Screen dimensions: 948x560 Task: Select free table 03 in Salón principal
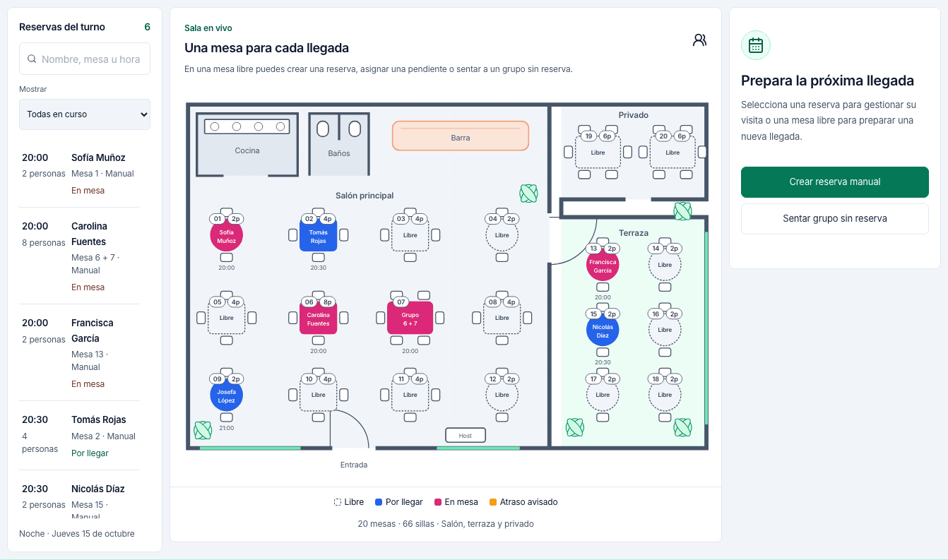410,235
